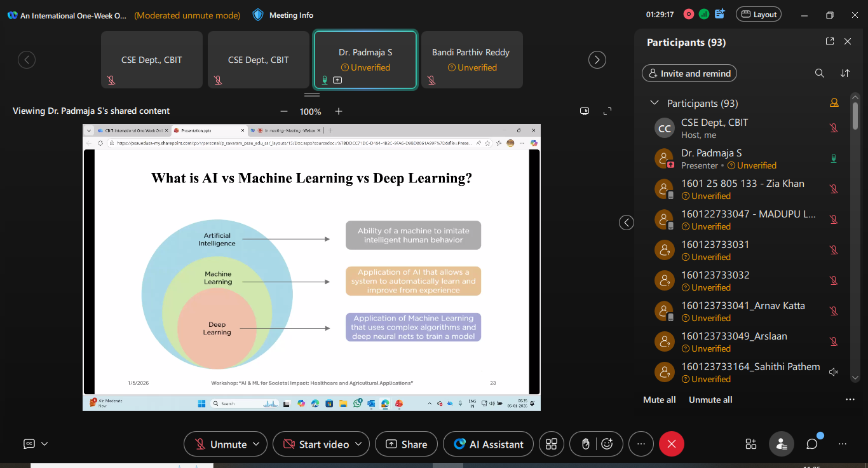Click the red recording indicator icon
This screenshot has height=468, width=868.
tap(688, 14)
